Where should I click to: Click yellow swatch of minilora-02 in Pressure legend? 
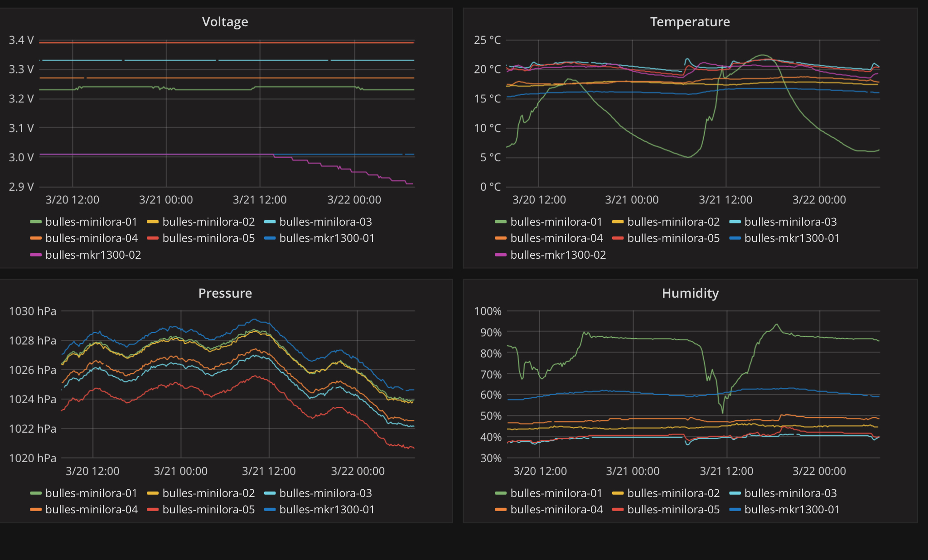pyautogui.click(x=153, y=493)
